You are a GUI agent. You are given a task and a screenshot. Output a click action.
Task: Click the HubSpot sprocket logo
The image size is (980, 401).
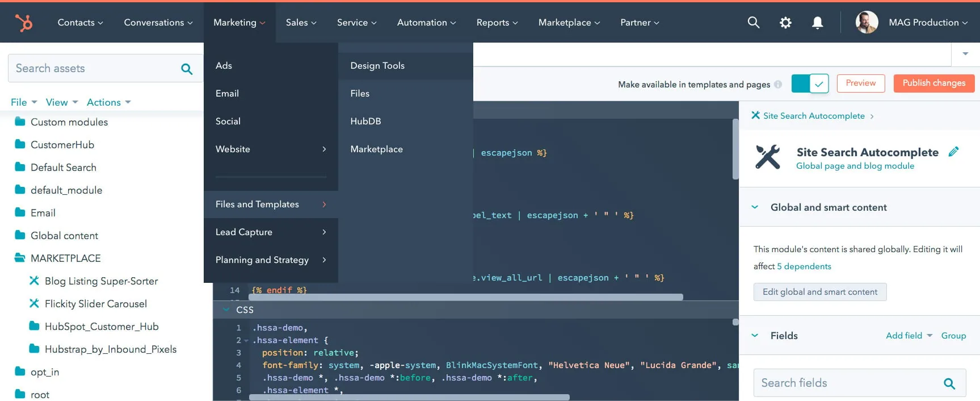tap(24, 23)
